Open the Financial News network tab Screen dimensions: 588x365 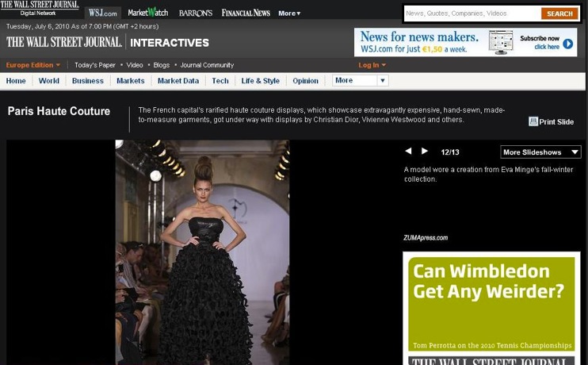coord(246,13)
